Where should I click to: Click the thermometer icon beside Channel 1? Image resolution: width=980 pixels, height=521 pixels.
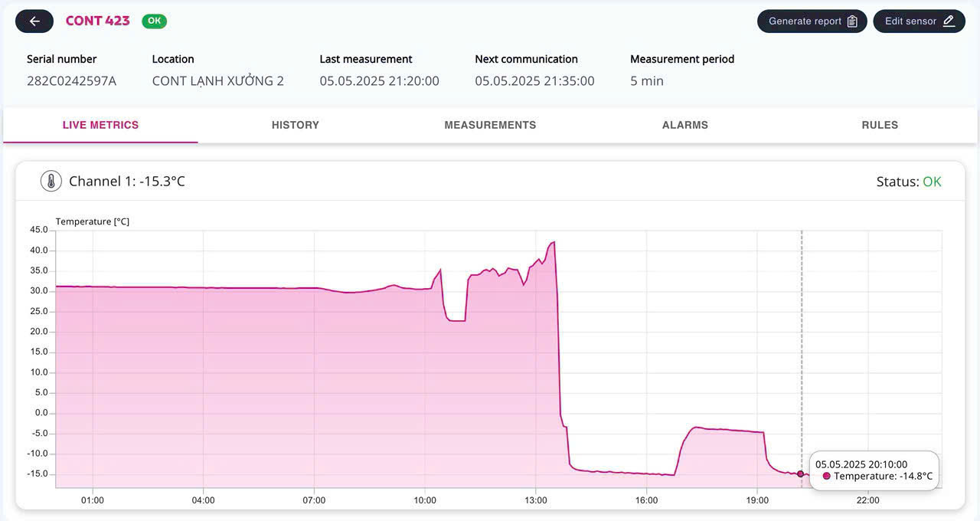tap(51, 182)
